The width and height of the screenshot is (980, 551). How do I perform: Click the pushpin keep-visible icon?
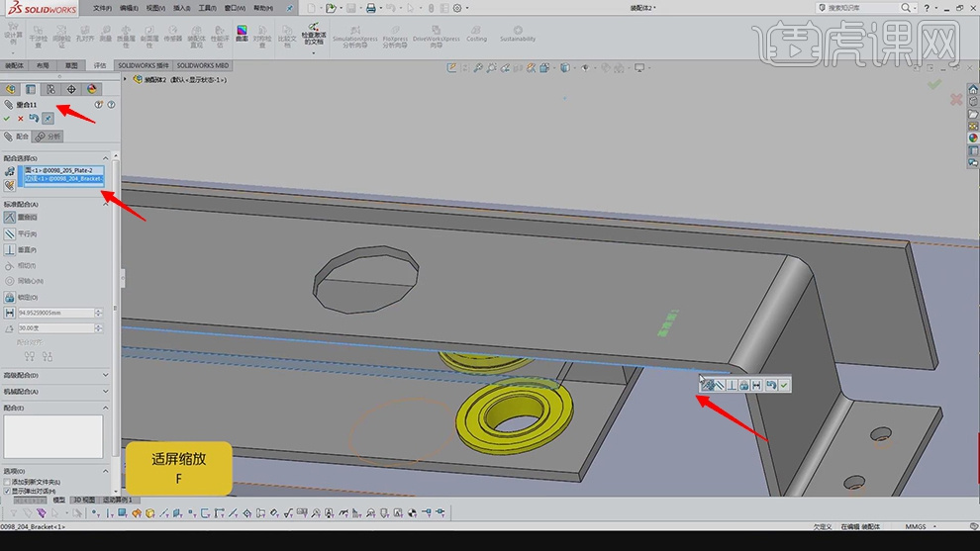coord(49,119)
